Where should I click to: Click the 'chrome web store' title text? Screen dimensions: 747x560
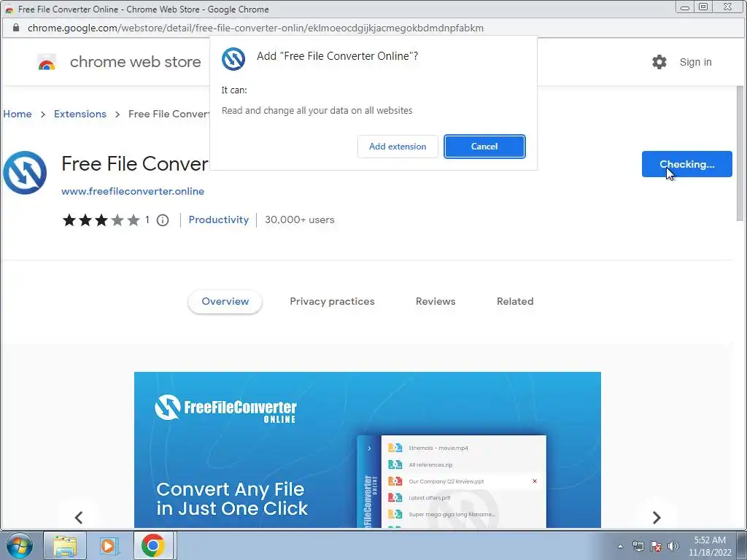pyautogui.click(x=135, y=62)
